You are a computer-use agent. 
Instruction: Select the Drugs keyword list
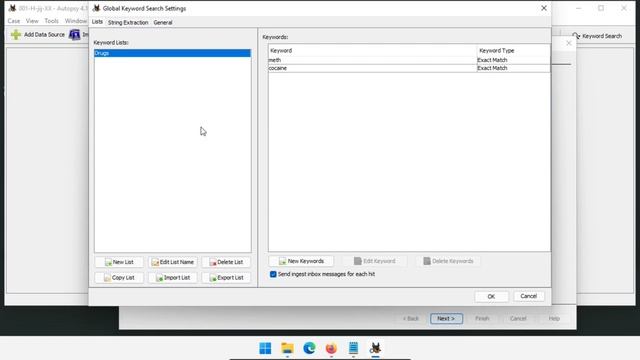pyautogui.click(x=172, y=53)
